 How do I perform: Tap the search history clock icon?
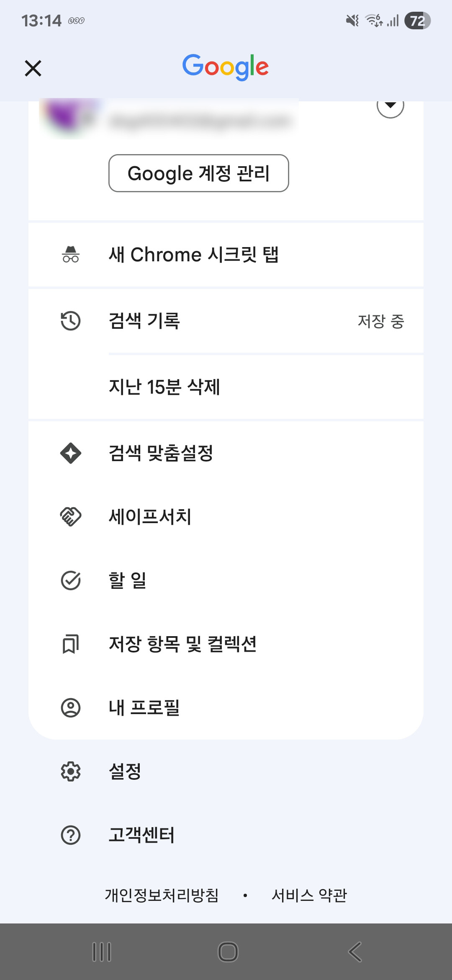pyautogui.click(x=71, y=321)
